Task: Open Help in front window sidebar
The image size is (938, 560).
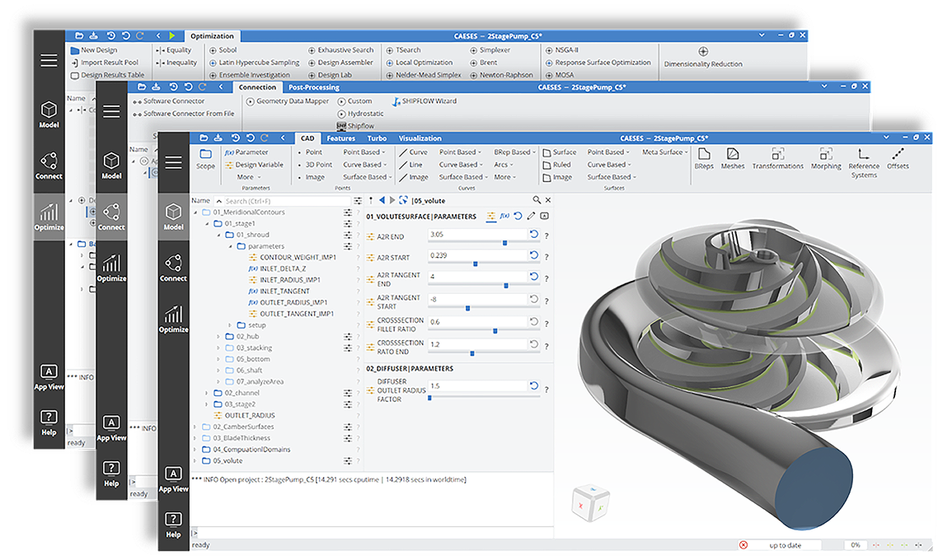Action: point(173,525)
